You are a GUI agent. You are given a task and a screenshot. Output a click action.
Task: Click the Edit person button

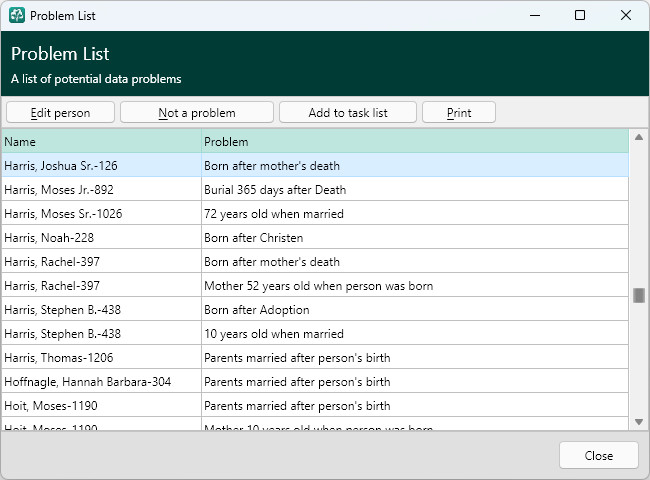tap(61, 112)
